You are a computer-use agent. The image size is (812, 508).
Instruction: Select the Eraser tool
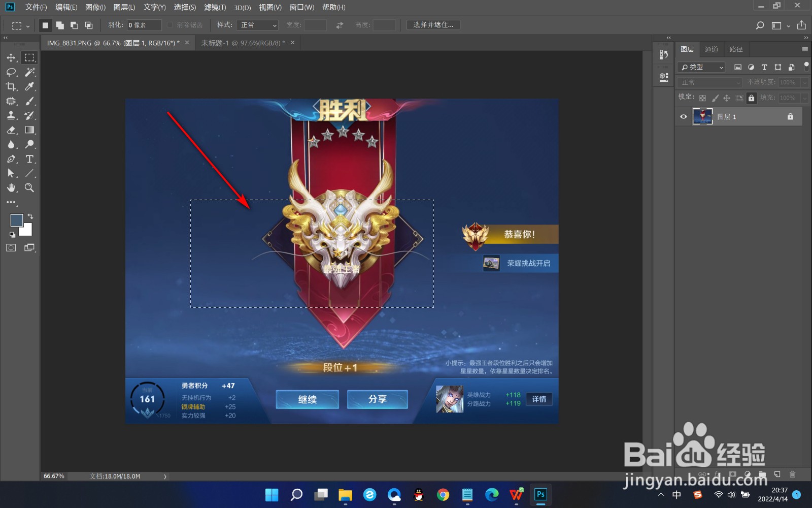coord(11,130)
